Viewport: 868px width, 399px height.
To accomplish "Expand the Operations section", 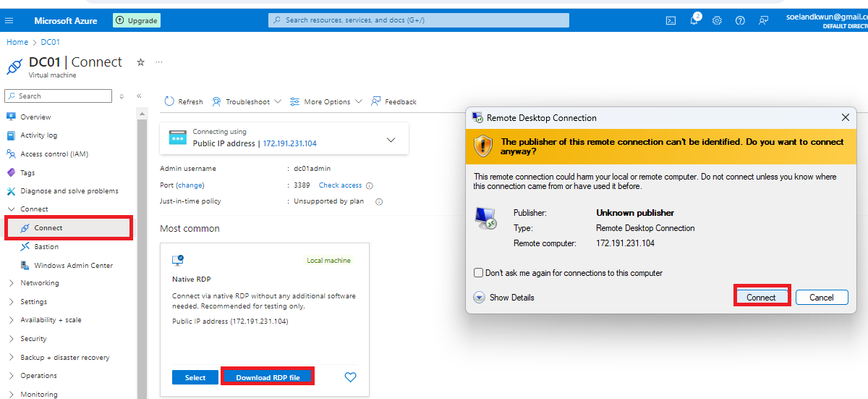I will 11,376.
